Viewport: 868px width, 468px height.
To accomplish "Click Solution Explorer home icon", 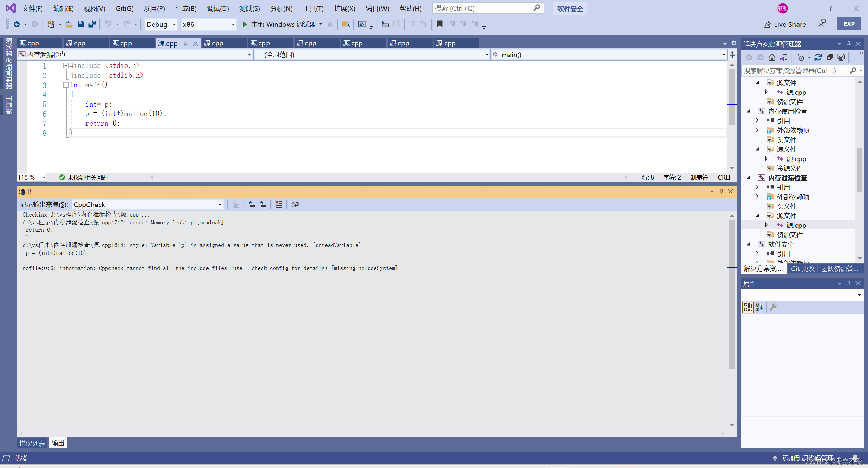I will [772, 57].
